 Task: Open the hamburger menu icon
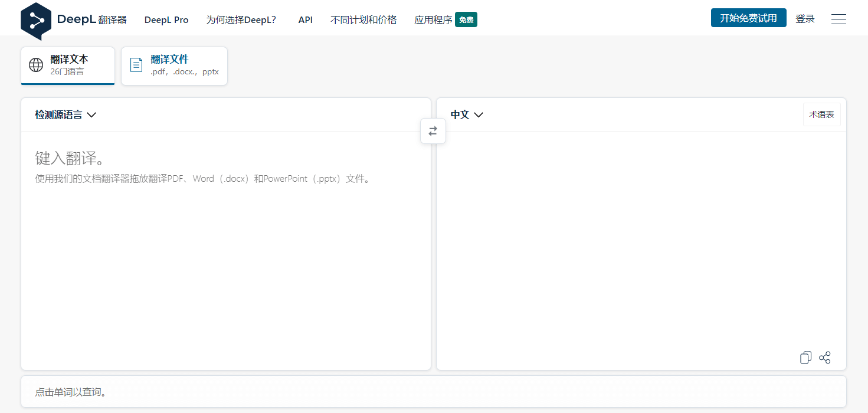pos(838,19)
